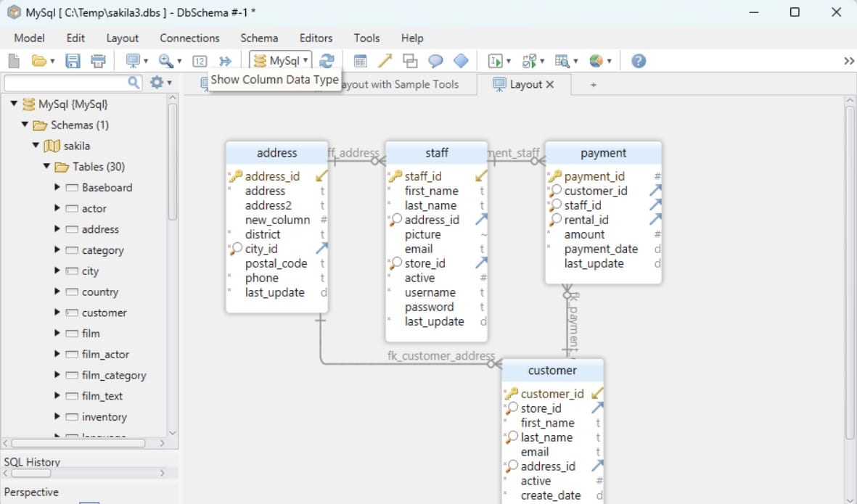Click the zoom magnifier icon in the toolbar
Viewport: 857px width, 504px height.
point(165,61)
